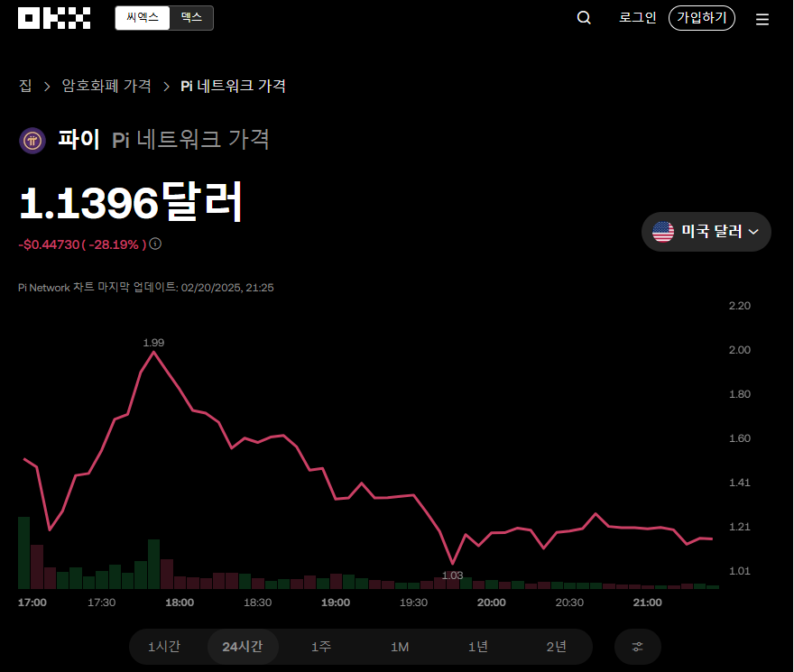794x672 pixels.
Task: Select the 2년 time range tab
Action: point(557,647)
